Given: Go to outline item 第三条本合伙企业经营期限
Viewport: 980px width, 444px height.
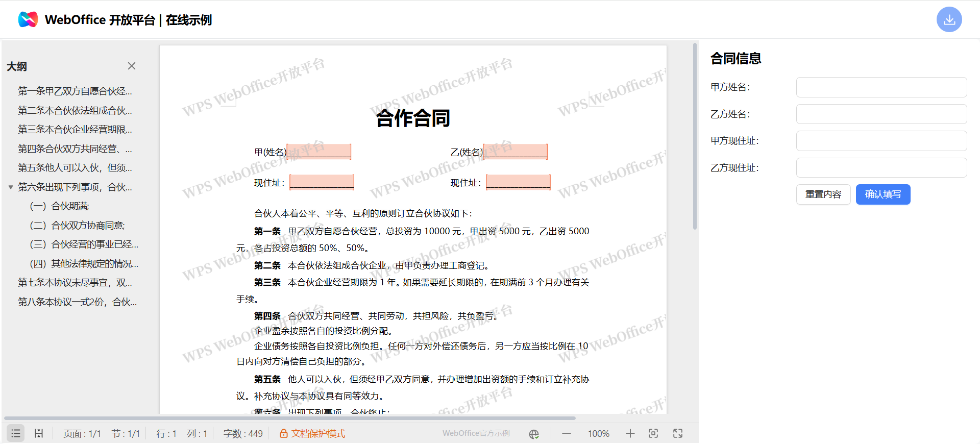Looking at the screenshot, I should coord(75,130).
